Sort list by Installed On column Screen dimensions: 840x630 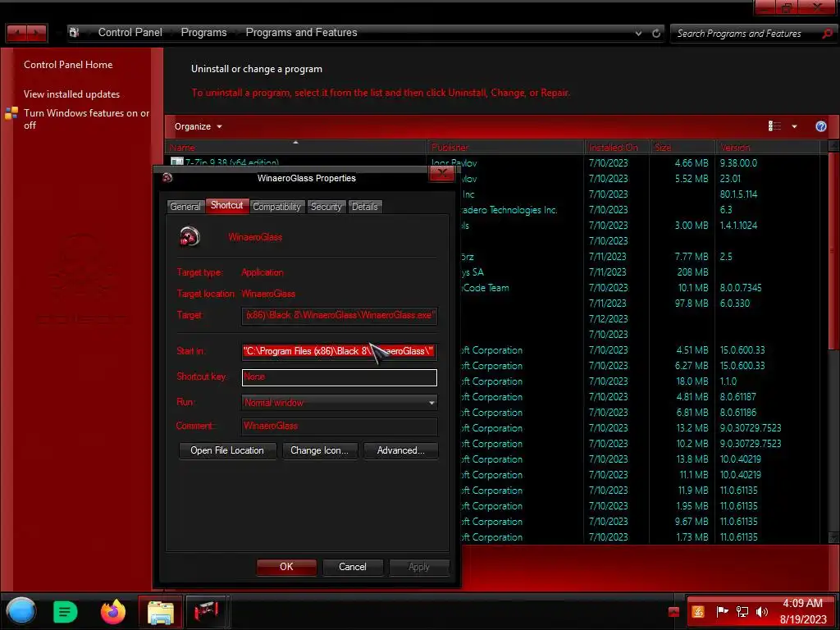point(617,148)
